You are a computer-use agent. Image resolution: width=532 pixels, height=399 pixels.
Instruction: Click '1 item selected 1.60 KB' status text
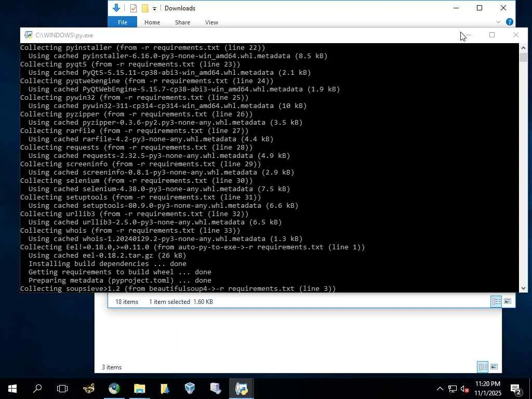181,302
